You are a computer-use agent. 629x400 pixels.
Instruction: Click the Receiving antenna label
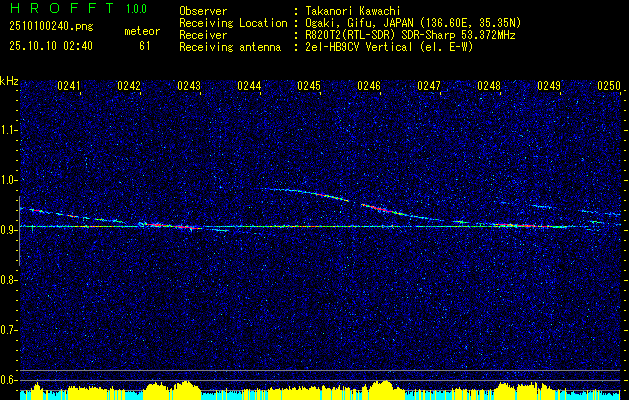click(x=230, y=47)
